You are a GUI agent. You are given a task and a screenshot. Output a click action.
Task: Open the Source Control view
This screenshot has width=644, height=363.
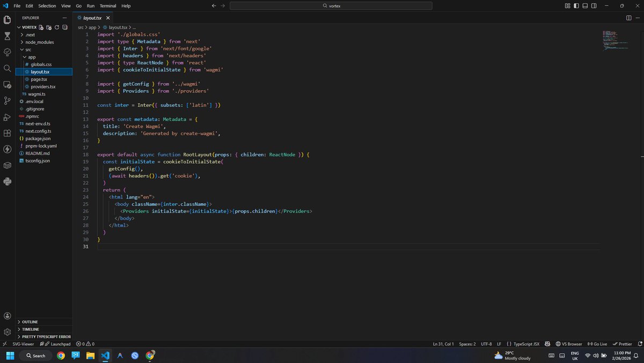pyautogui.click(x=8, y=100)
